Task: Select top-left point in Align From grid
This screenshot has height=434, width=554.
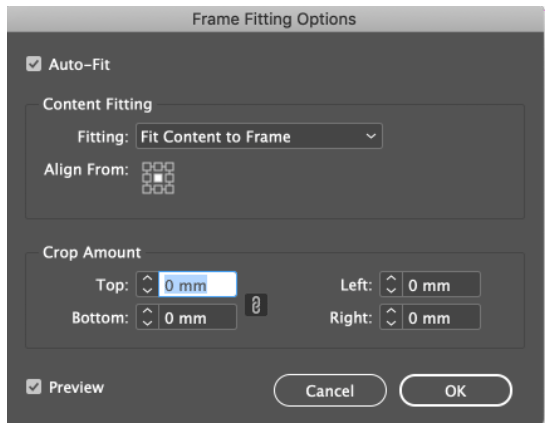Action: pos(147,167)
